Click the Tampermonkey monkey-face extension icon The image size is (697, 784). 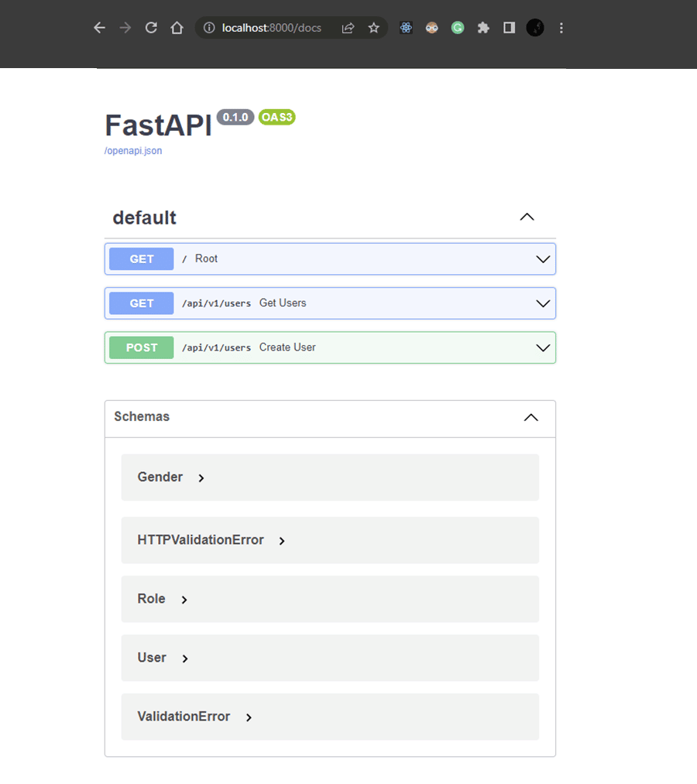431,28
